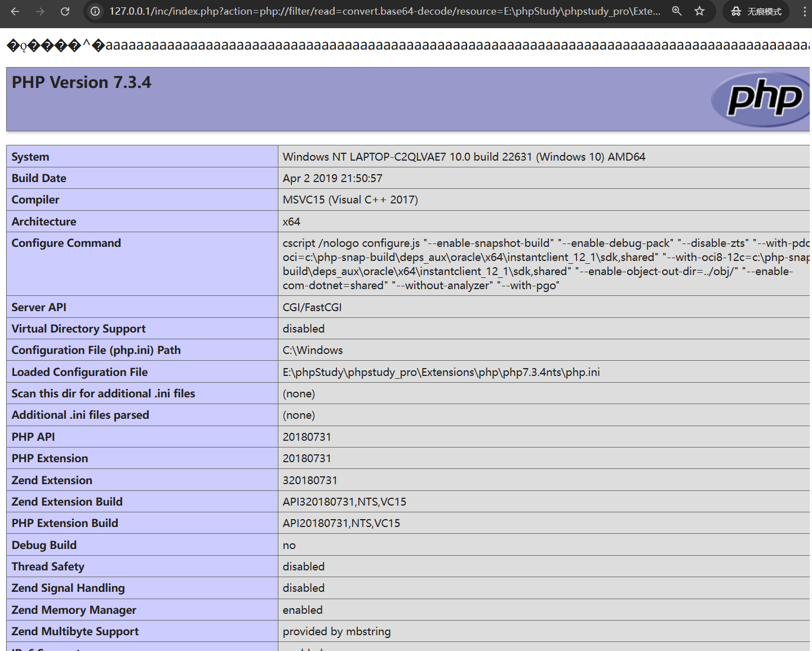812x651 pixels.
Task: Click the PHP Extension label
Action: [50, 458]
